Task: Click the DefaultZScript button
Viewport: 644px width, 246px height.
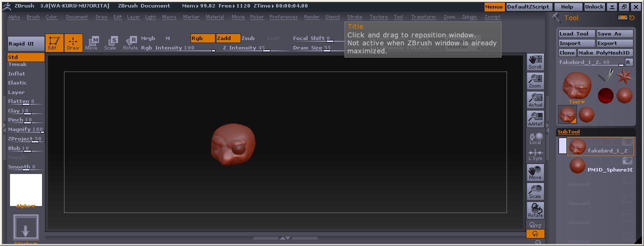Action: click(x=528, y=7)
